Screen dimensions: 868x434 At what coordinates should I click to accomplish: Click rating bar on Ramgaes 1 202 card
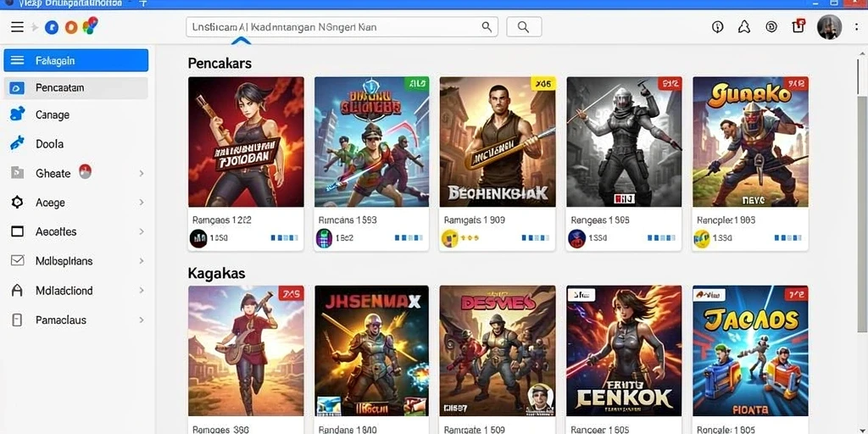point(285,238)
